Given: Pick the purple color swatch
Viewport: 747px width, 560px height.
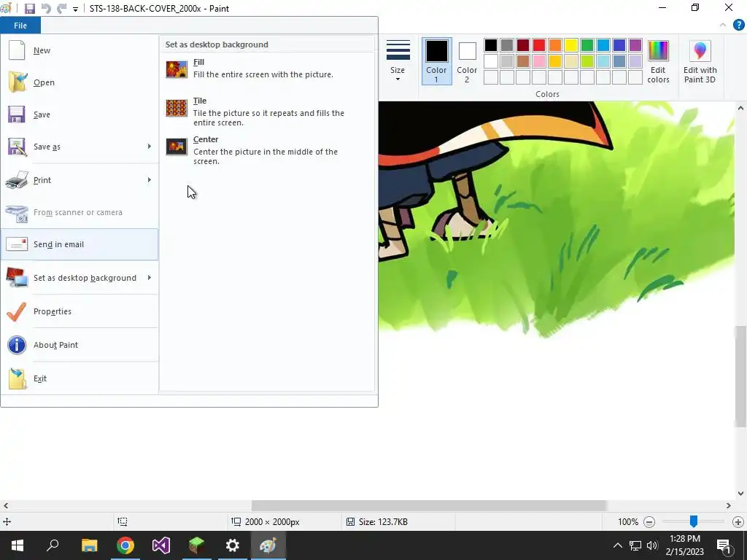Looking at the screenshot, I should (x=635, y=45).
